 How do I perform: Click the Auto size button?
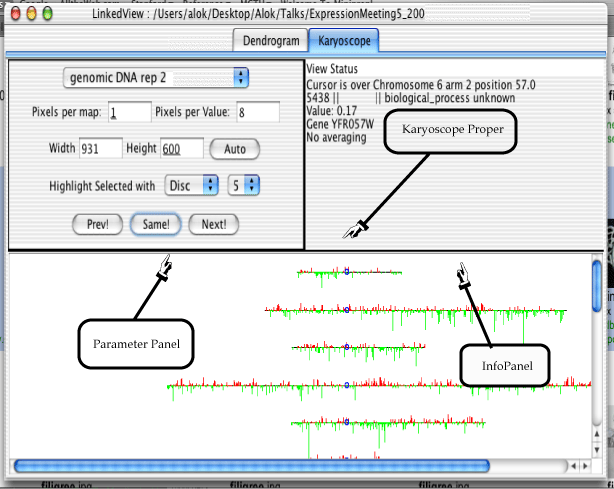235,149
